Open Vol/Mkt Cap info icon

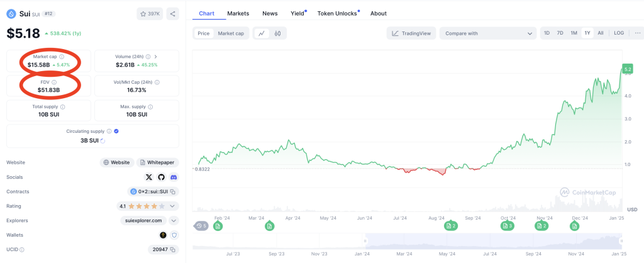click(x=157, y=82)
